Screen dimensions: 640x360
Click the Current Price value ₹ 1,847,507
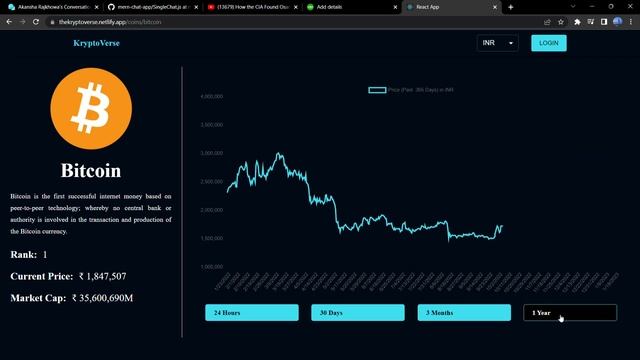pyautogui.click(x=102, y=276)
